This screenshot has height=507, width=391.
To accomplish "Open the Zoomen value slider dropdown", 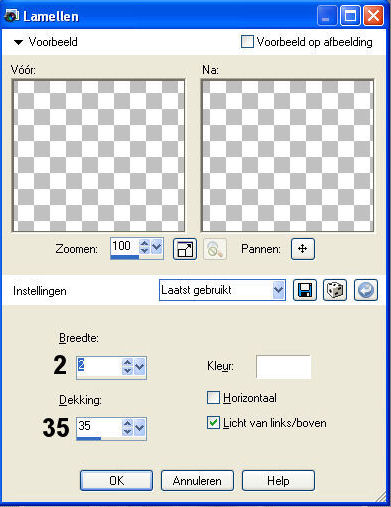I will click(x=157, y=247).
